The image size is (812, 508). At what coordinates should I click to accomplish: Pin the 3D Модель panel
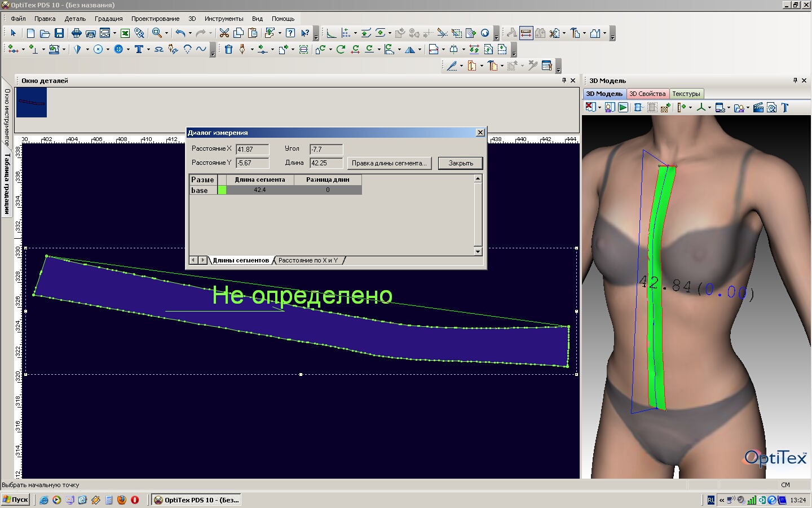795,81
